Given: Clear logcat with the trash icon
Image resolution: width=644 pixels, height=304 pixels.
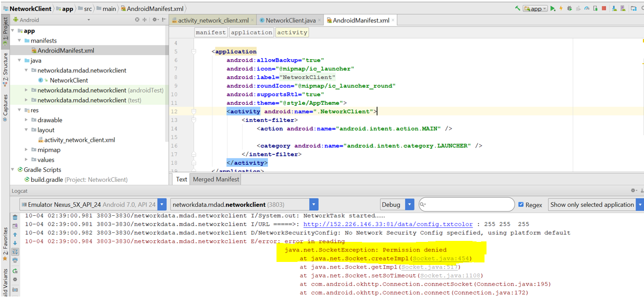Looking at the screenshot, I should click(x=15, y=217).
